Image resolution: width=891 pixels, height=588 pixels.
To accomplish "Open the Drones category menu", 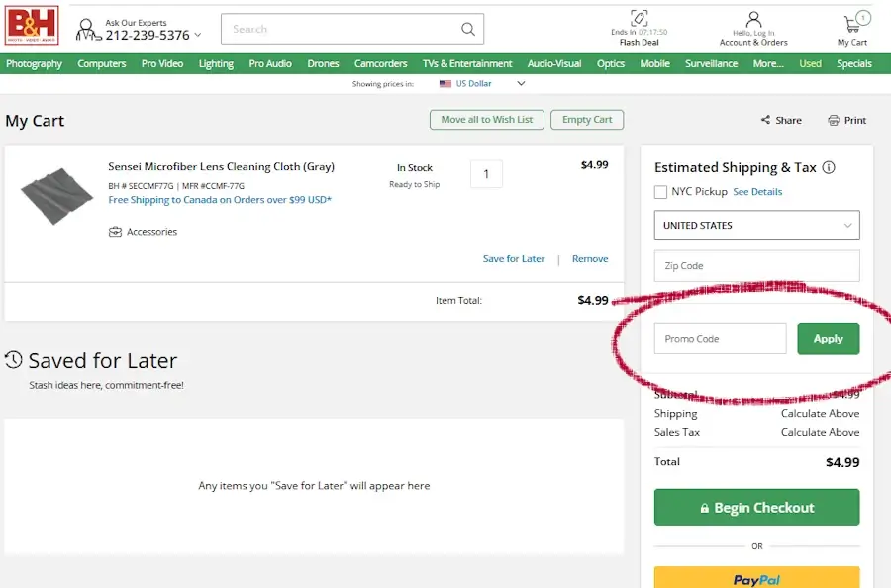I will 323,63.
